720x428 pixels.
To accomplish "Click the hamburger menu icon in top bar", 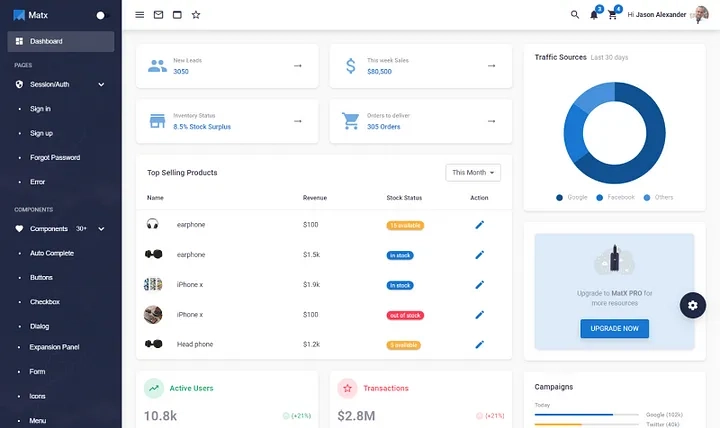I will 140,15.
